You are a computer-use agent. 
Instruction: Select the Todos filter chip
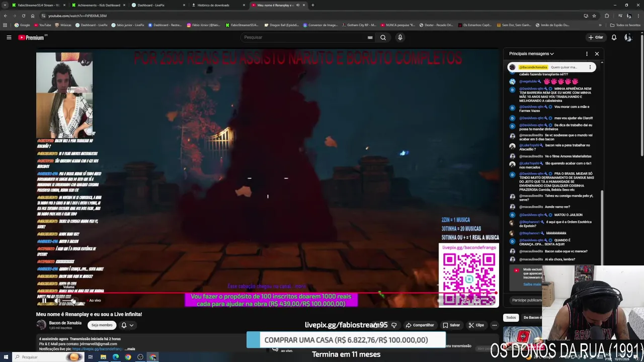[511, 317]
